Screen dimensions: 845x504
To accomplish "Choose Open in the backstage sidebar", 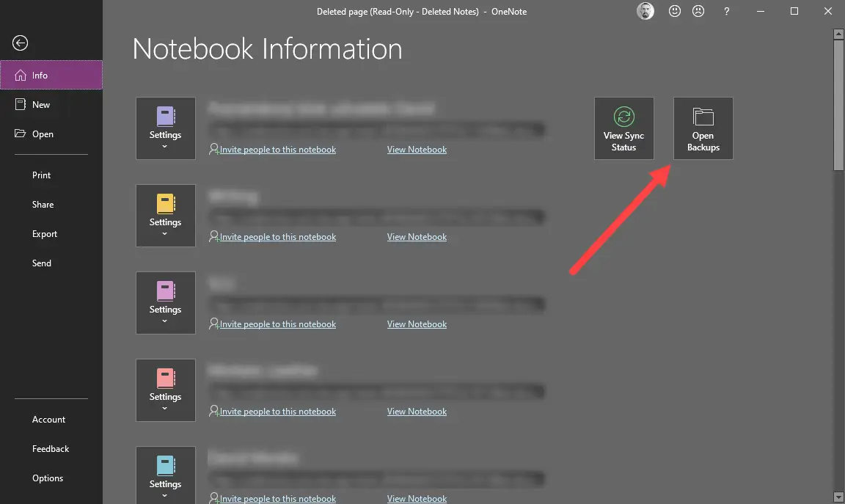I will 51,134.
